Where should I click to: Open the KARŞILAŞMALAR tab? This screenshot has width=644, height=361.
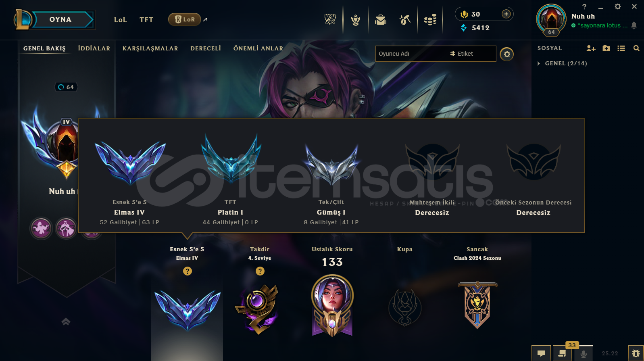click(x=150, y=48)
